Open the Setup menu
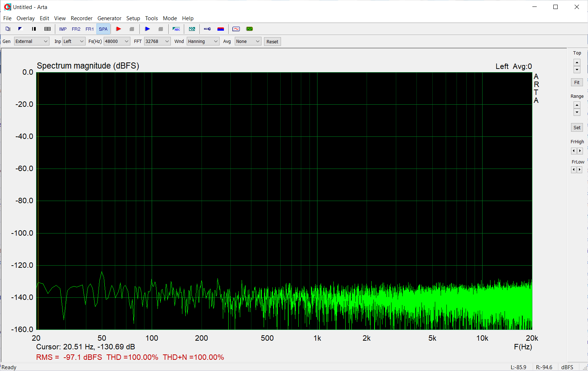The height and width of the screenshot is (371, 588). (133, 18)
